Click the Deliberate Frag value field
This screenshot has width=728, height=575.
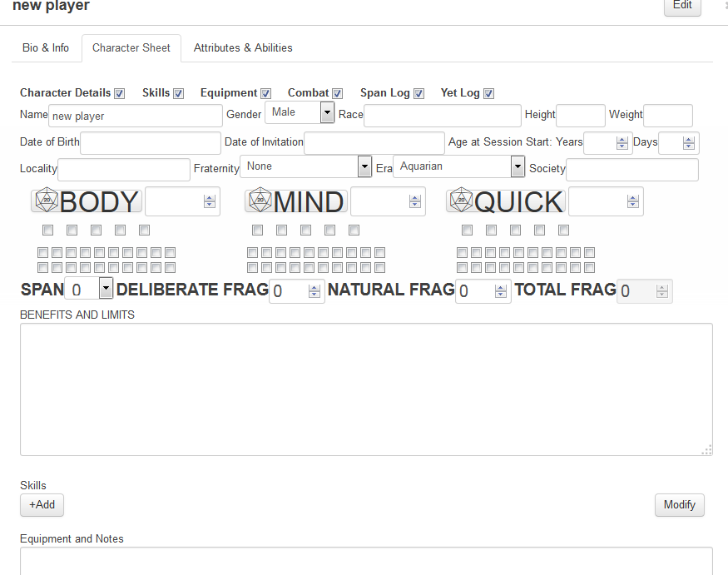coord(297,291)
